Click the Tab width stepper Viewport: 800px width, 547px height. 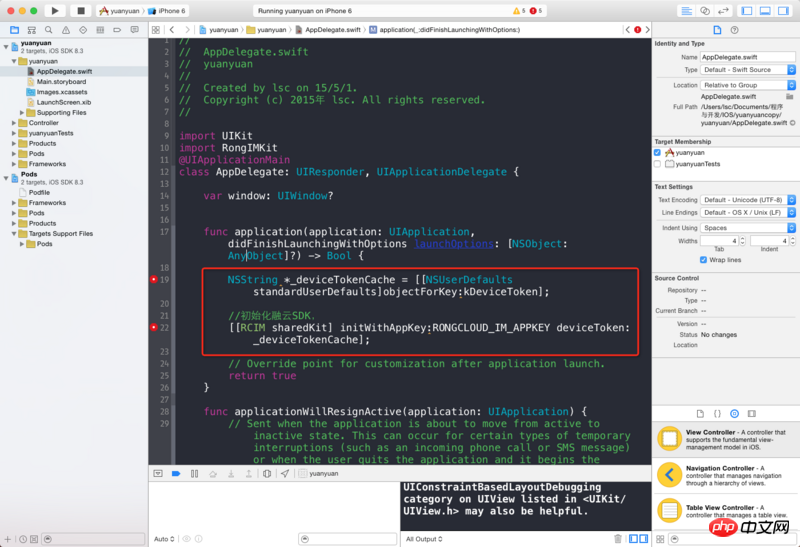pyautogui.click(x=742, y=241)
